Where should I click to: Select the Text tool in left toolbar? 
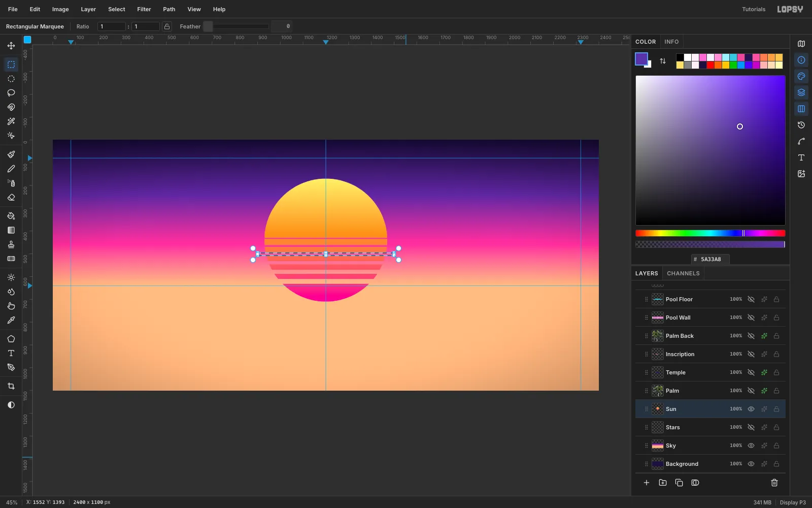click(11, 353)
